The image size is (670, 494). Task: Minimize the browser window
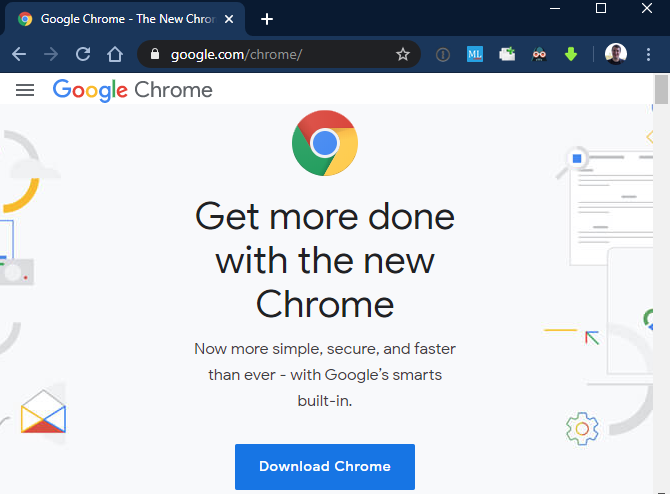(555, 8)
